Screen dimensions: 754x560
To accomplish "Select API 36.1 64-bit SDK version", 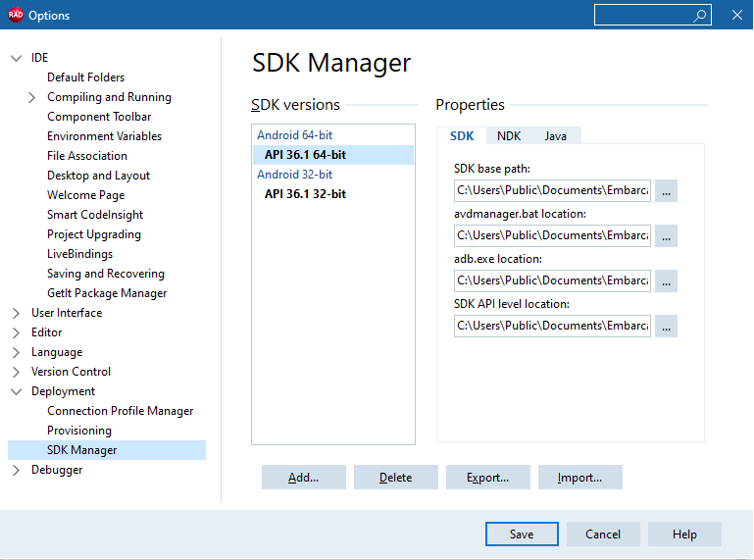I will coord(332,155).
